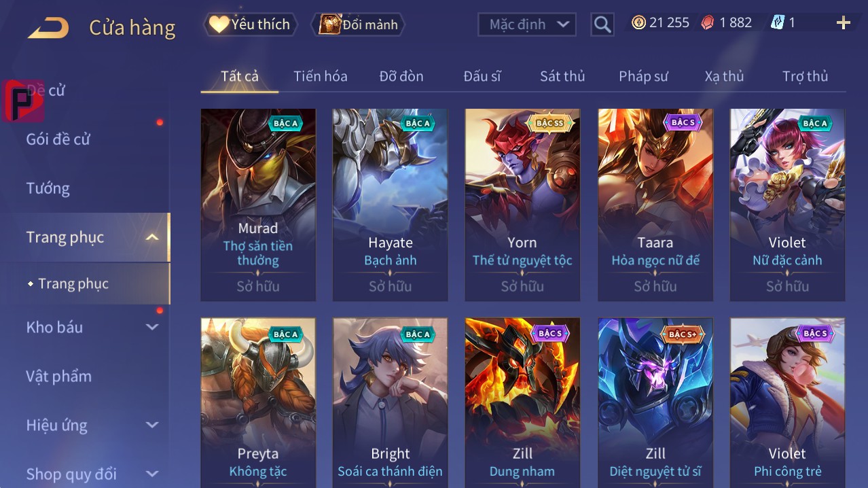The image size is (868, 488).
Task: Switch to the Pháp sư tab
Action: 643,76
